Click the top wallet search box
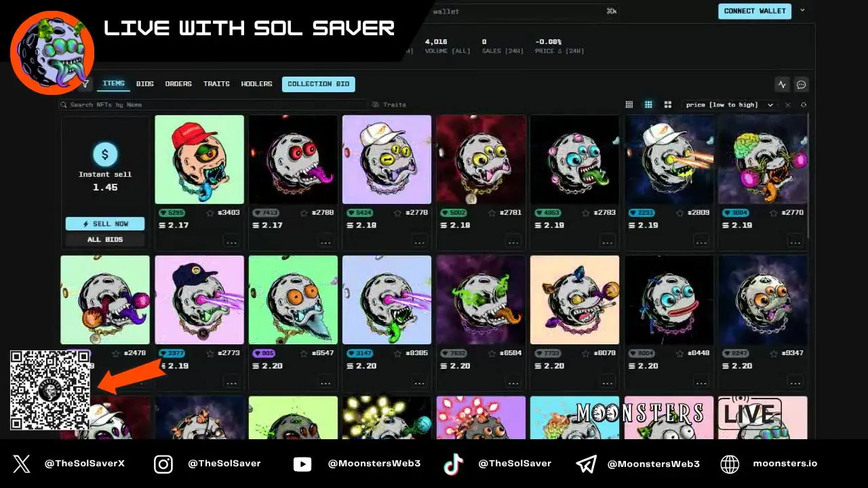The image size is (868, 488). pos(522,11)
